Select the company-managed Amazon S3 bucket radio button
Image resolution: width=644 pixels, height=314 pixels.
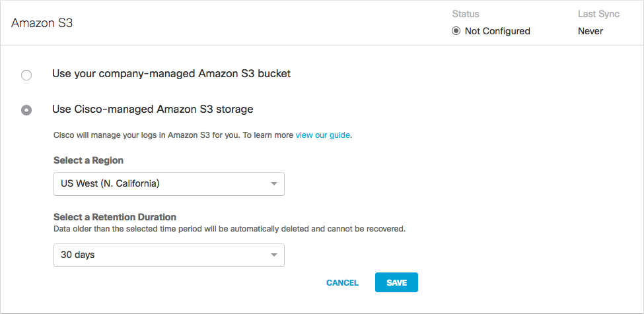click(26, 75)
